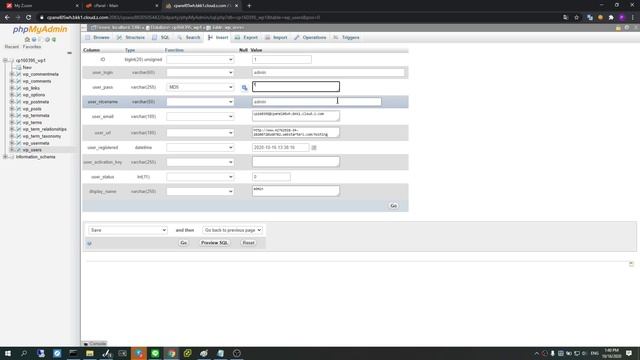Click the user_status value field
This screenshot has width=640, height=360.
tap(271, 177)
